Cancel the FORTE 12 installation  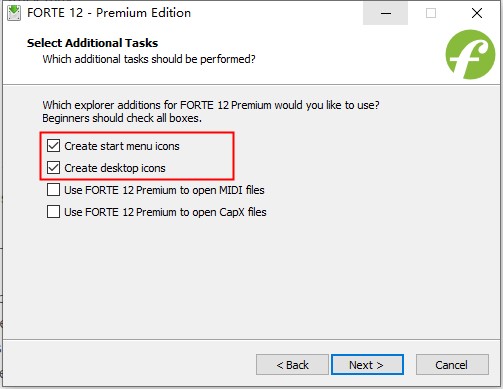click(x=452, y=365)
